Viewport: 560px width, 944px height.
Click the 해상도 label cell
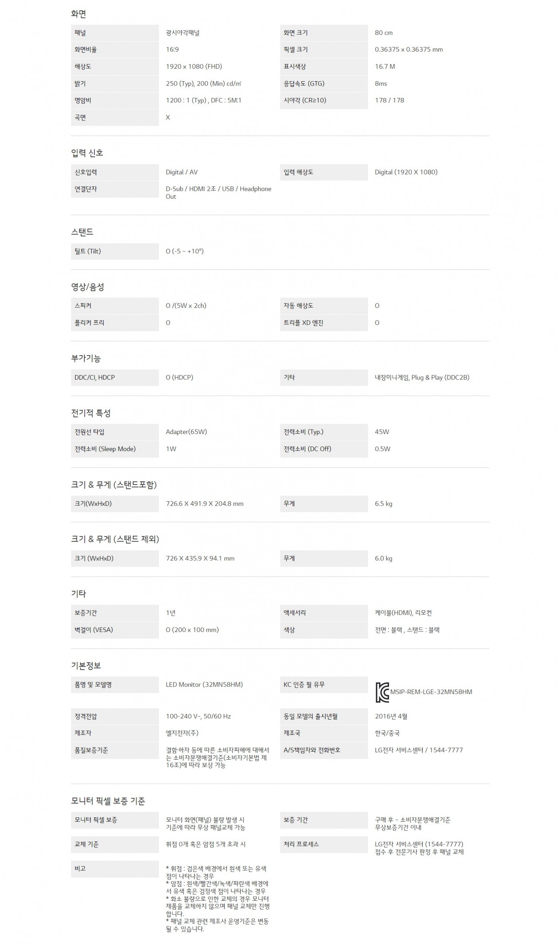click(x=114, y=66)
